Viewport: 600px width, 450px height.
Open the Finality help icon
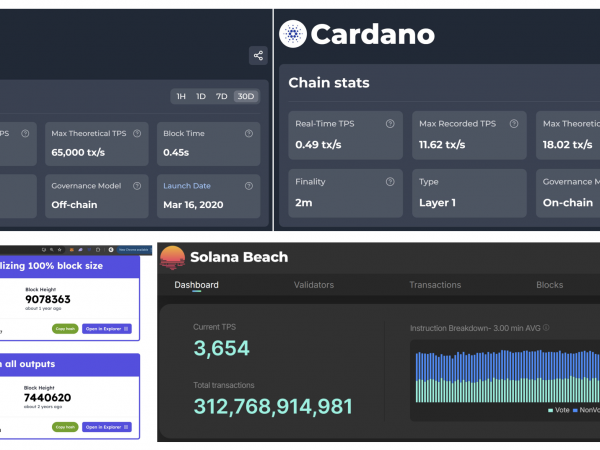390,182
